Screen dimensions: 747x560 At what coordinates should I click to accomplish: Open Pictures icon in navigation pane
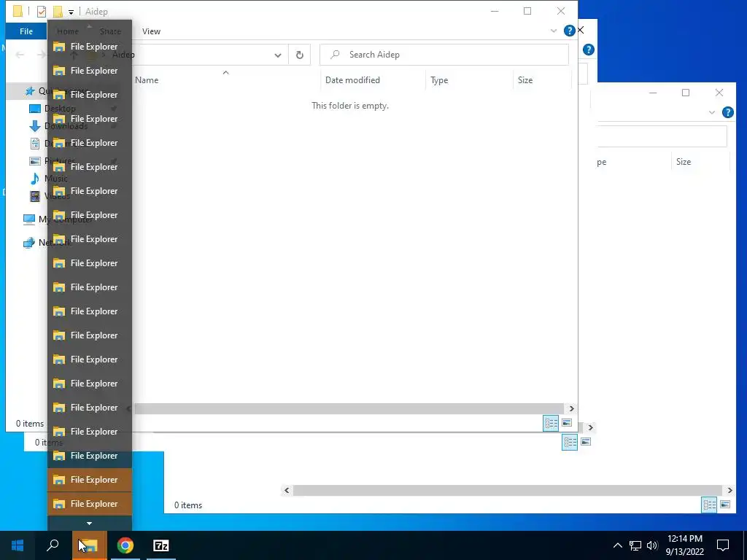[35, 161]
